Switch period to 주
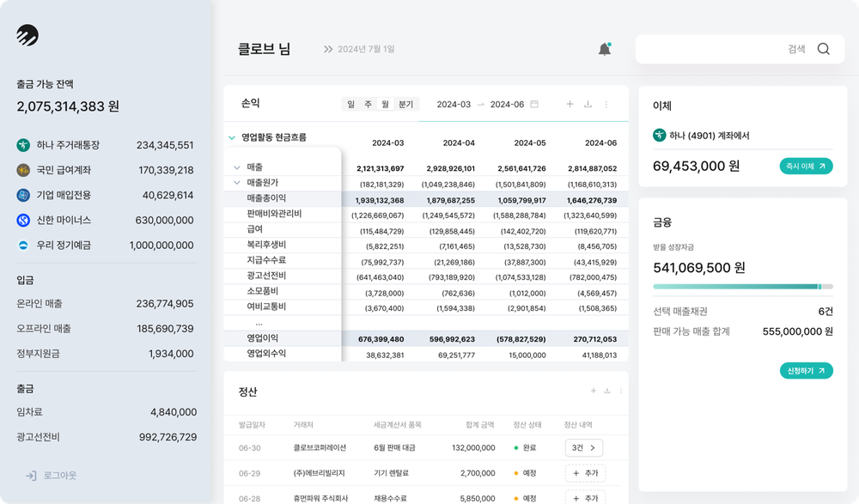859x504 pixels. click(369, 104)
